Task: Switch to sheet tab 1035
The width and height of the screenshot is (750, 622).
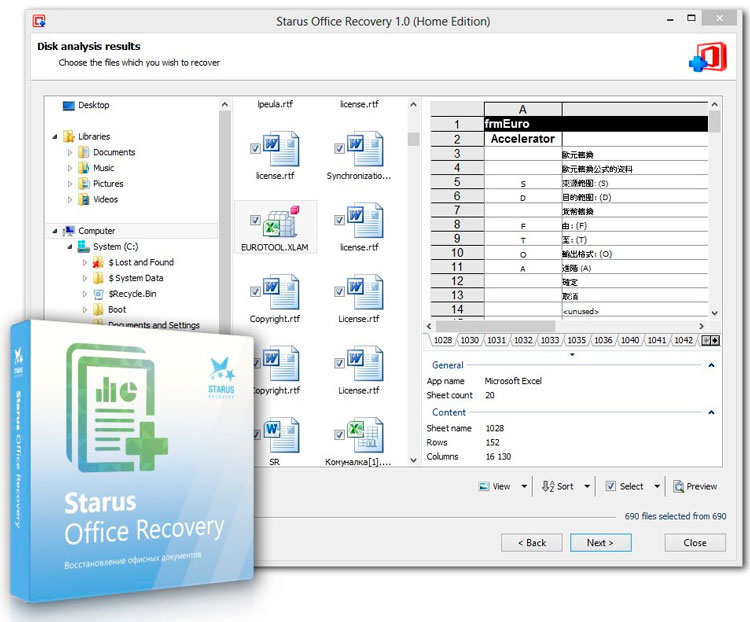Action: (x=576, y=340)
